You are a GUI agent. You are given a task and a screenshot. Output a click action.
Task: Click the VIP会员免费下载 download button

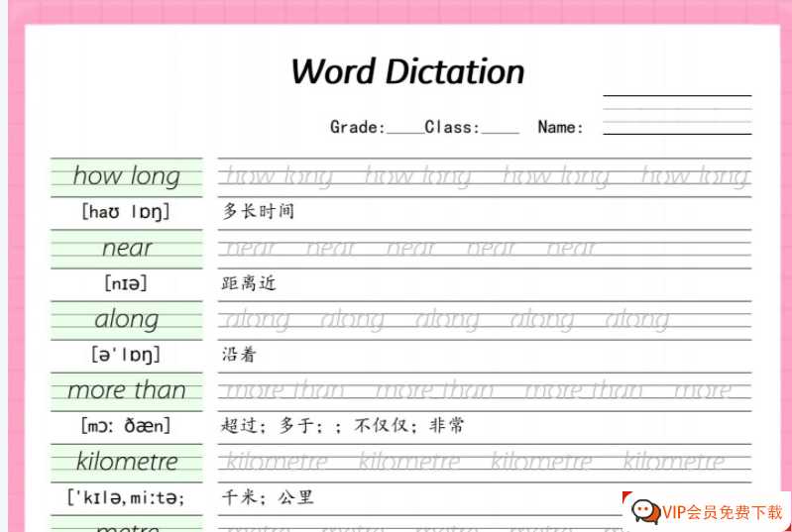coord(722,512)
